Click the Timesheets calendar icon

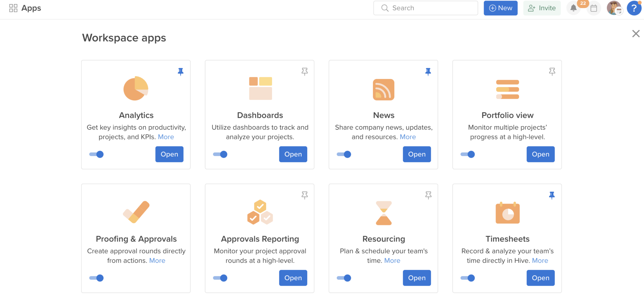pyautogui.click(x=507, y=213)
